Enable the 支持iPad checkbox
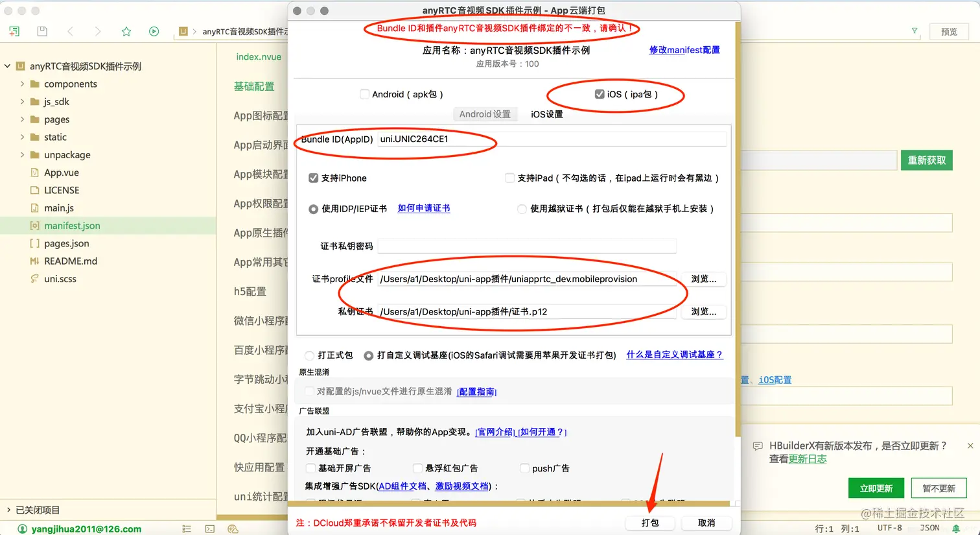 click(x=510, y=178)
